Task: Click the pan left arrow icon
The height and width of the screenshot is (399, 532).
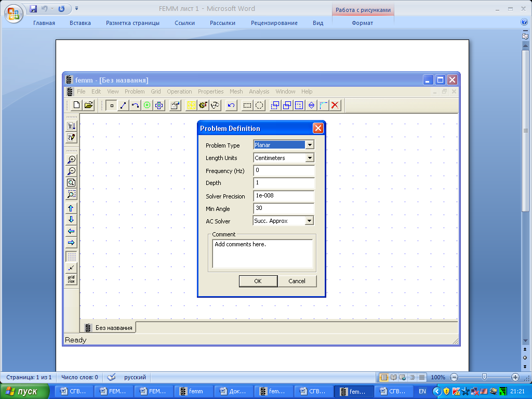Action: coord(71,231)
